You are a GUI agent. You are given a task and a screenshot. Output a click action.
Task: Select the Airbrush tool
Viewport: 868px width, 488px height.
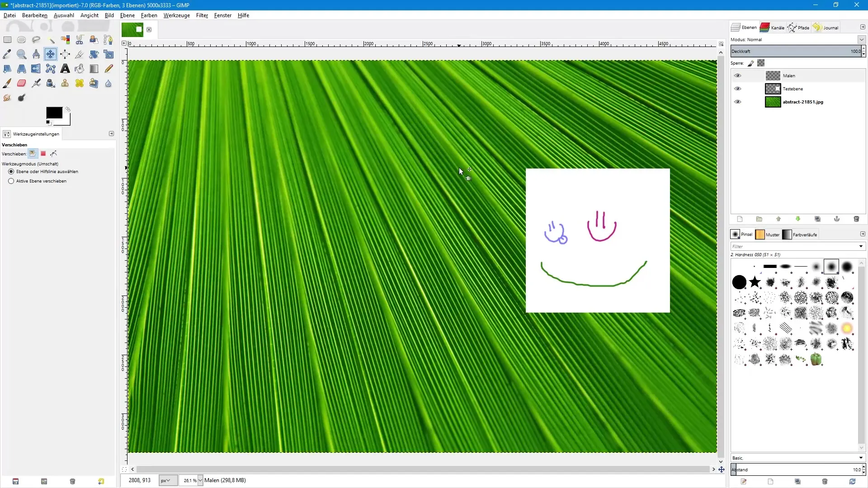click(x=36, y=83)
